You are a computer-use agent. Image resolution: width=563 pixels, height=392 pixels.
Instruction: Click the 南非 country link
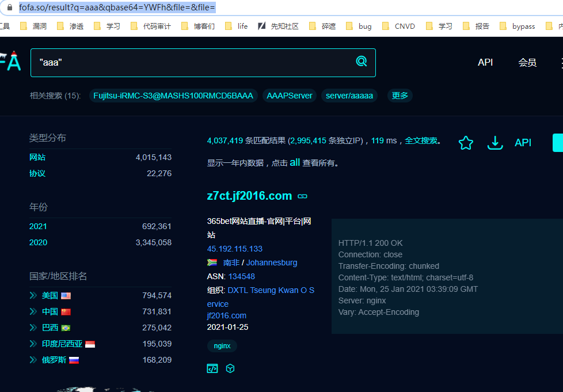231,262
